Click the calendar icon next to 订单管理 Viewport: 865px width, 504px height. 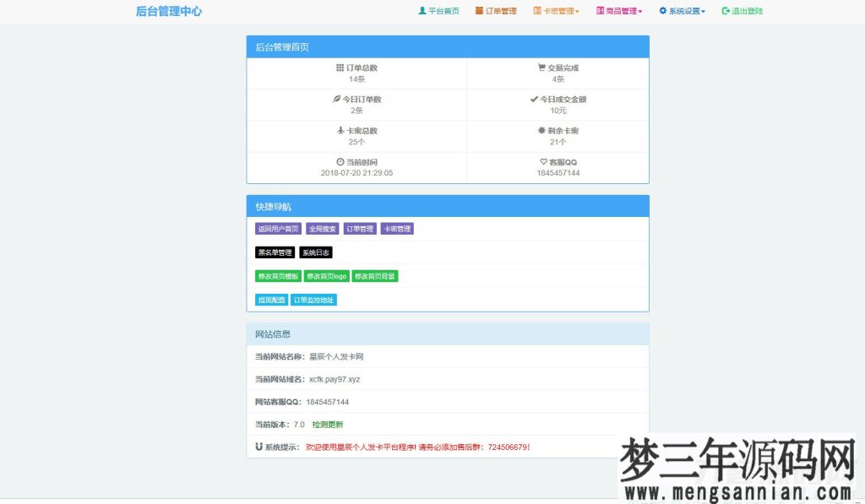(x=479, y=11)
